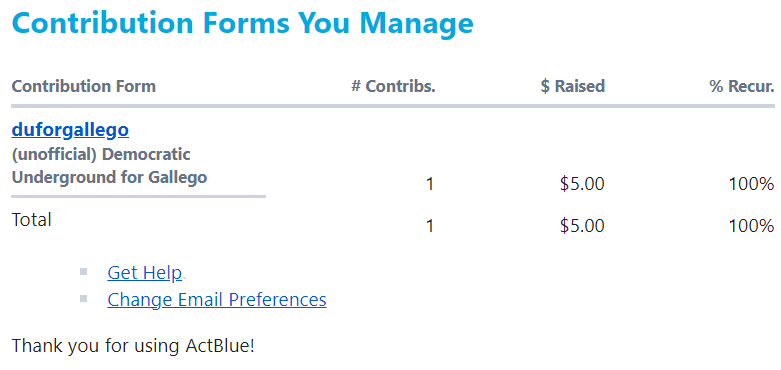Click the Total row's contribution count
The width and height of the screenshot is (781, 370).
point(430,227)
